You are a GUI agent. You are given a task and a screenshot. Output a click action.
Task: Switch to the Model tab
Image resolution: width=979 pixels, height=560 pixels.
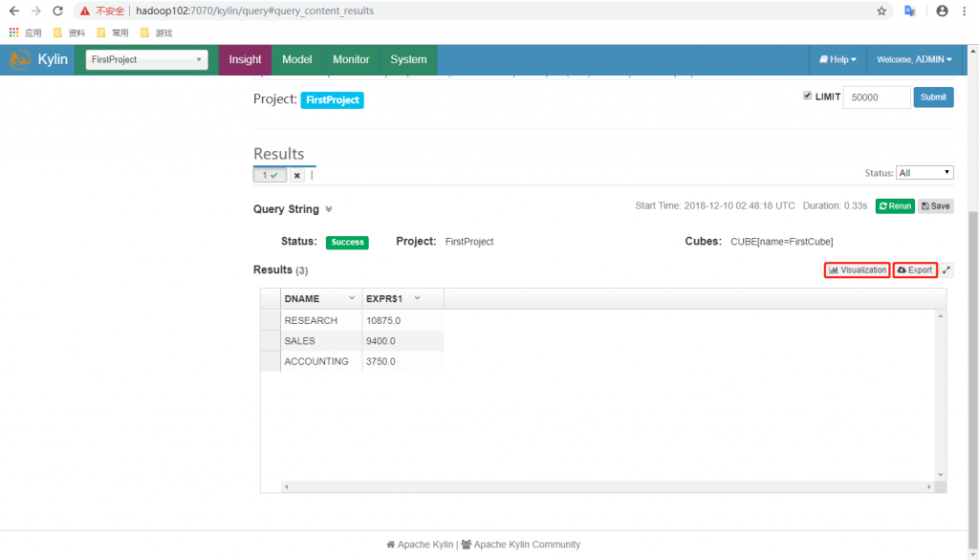point(296,59)
